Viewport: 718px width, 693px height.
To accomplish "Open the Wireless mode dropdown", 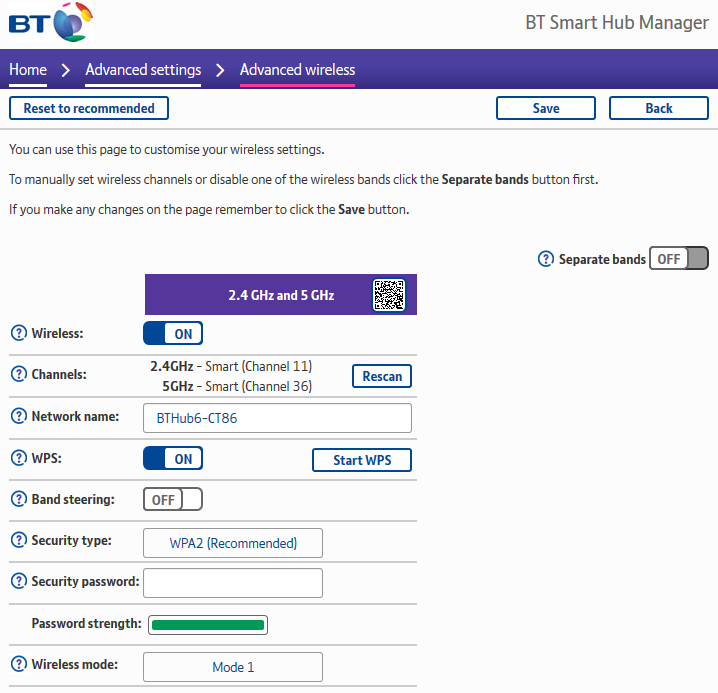I will 233,667.
